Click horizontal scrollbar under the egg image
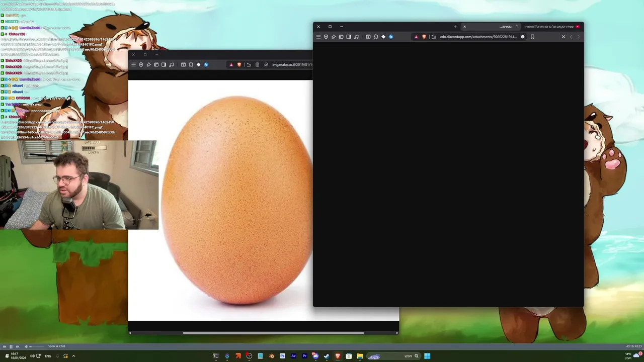Viewport: 644px width, 362px height. (x=273, y=332)
